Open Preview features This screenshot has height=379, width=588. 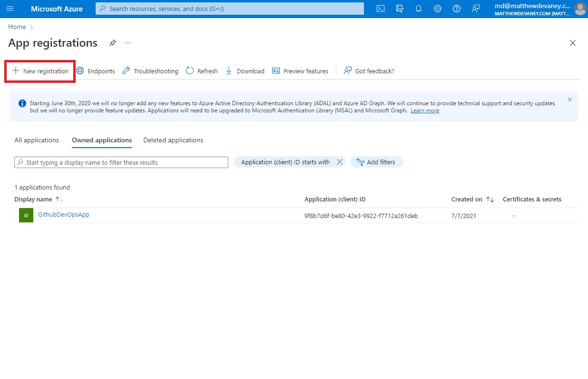point(300,70)
